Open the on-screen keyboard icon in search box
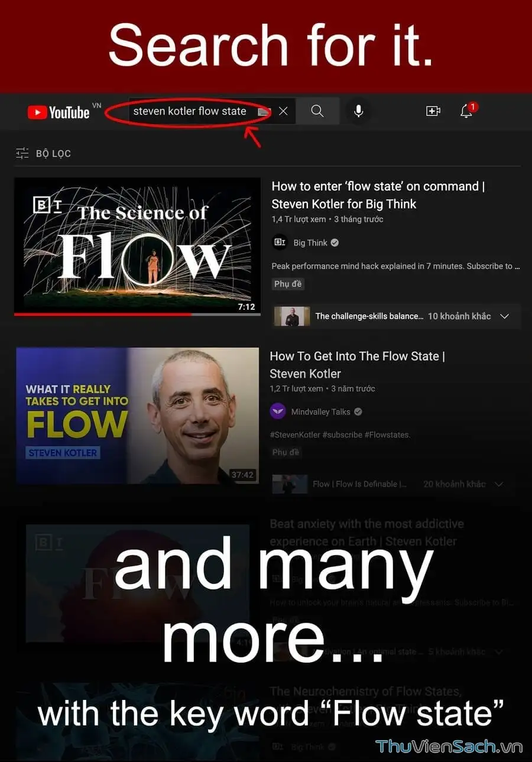This screenshot has width=532, height=762. tap(264, 112)
